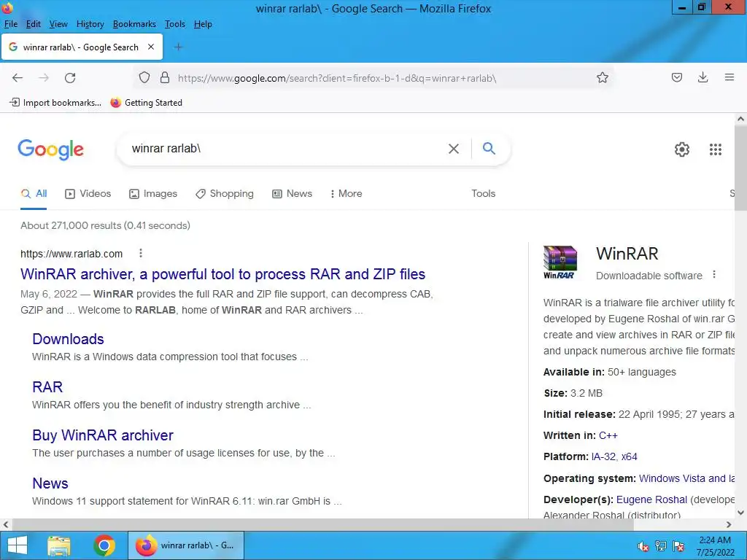Launch File Explorer from the taskbar
Screen dimensions: 747x560
click(58, 545)
